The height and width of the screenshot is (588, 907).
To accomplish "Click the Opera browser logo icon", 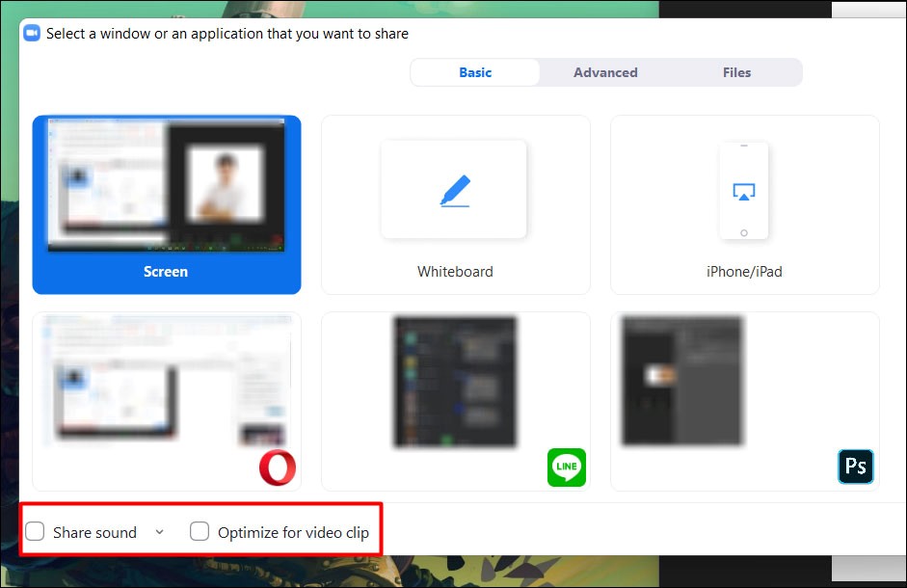I will coord(278,468).
